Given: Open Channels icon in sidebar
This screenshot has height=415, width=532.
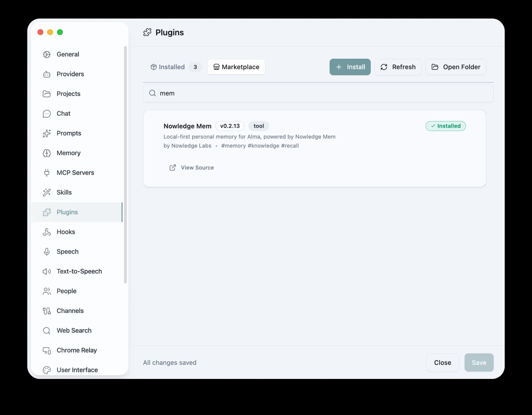Looking at the screenshot, I should (47, 311).
